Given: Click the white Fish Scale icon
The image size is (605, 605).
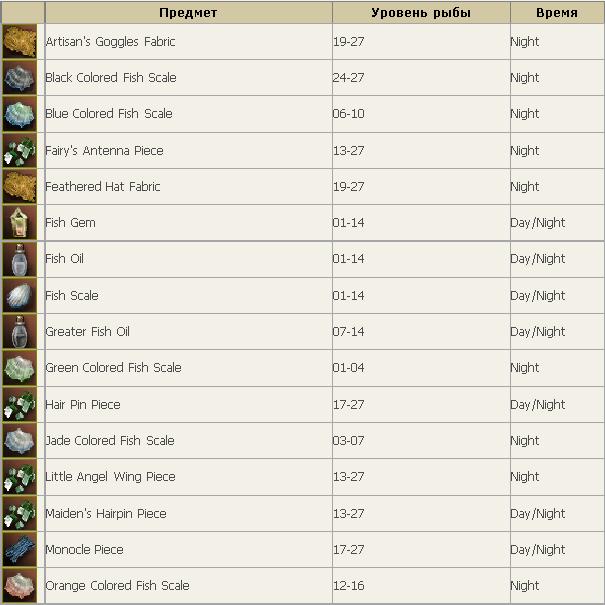Looking at the screenshot, I should [19, 296].
